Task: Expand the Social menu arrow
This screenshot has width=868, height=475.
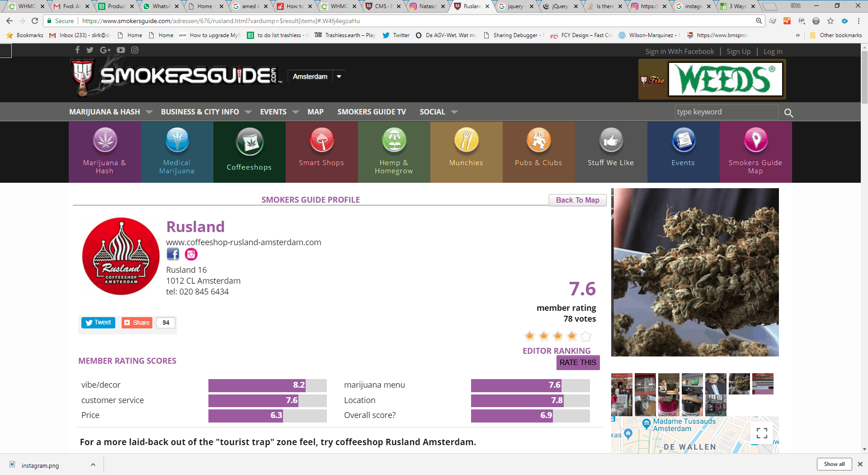Action: (x=454, y=112)
